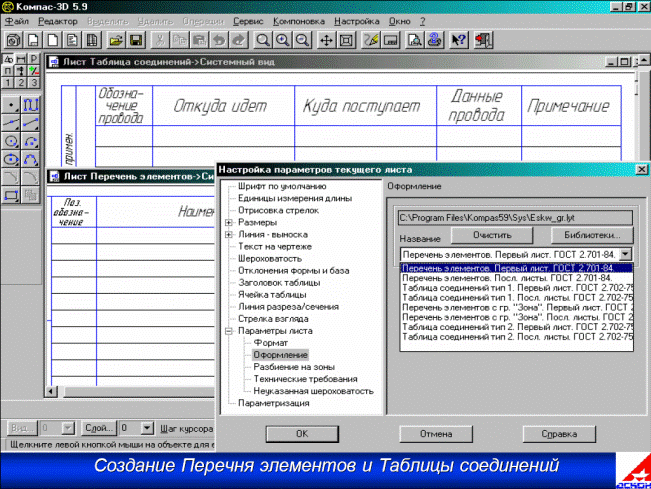
Task: Select the spline curve tool
Action: (x=31, y=159)
